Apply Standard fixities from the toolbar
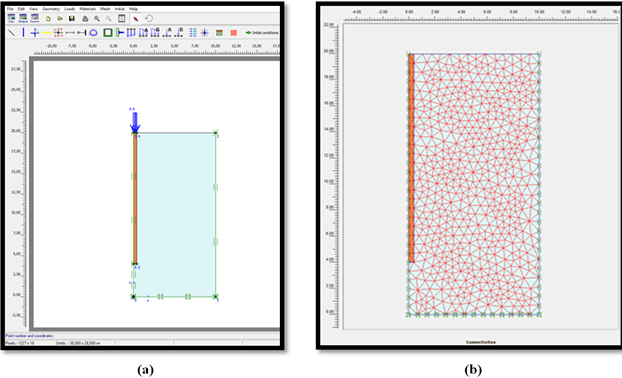The height and width of the screenshot is (378, 622). (108, 33)
